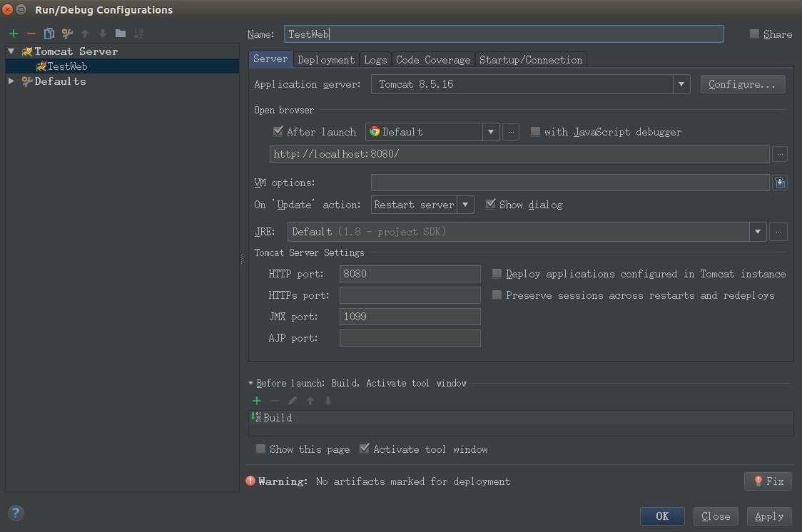Toggle the Share checkbox
This screenshot has height=532, width=802.
(x=754, y=34)
